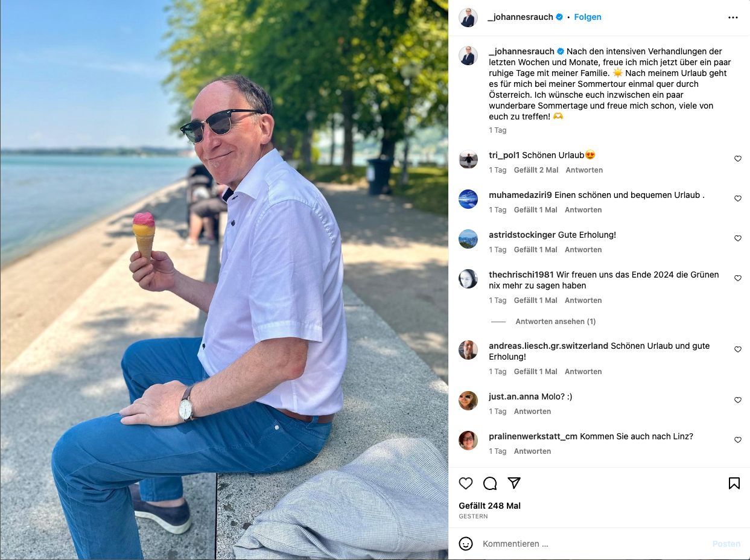The height and width of the screenshot is (560, 750).
Task: View likes on tri_pol1 comment 'Gefällt 2 Mal'
Action: point(536,170)
